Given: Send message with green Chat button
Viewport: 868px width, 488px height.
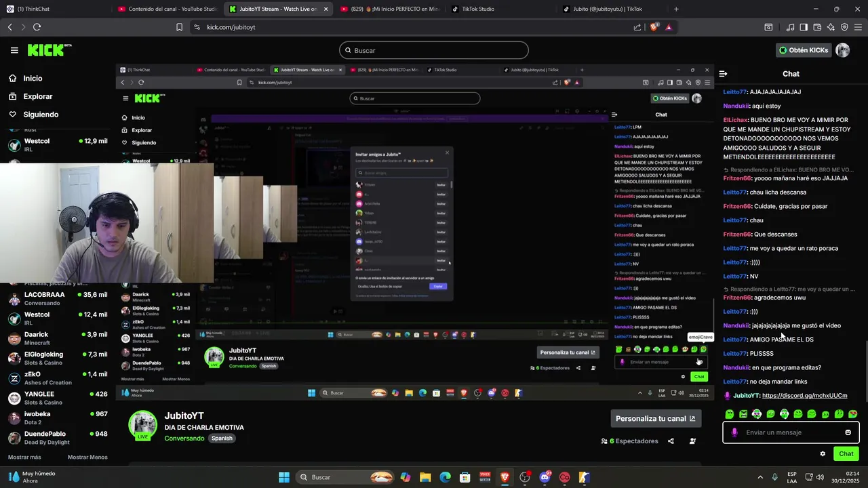Looking at the screenshot, I should point(846,454).
